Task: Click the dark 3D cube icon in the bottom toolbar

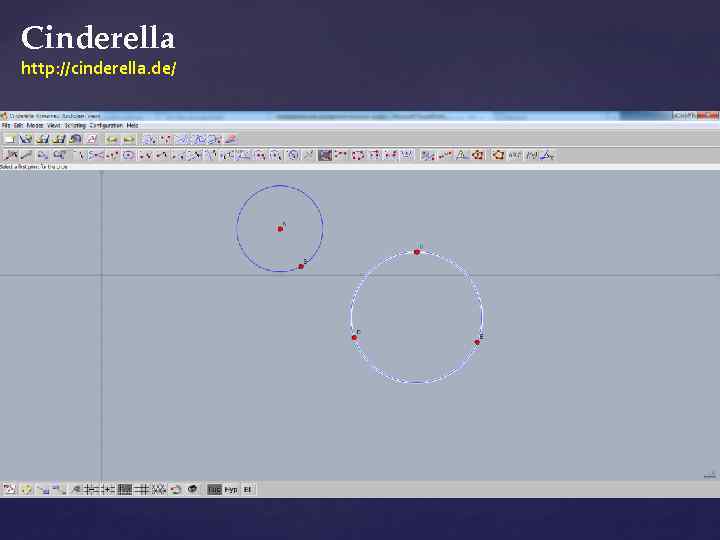Action: point(192,489)
